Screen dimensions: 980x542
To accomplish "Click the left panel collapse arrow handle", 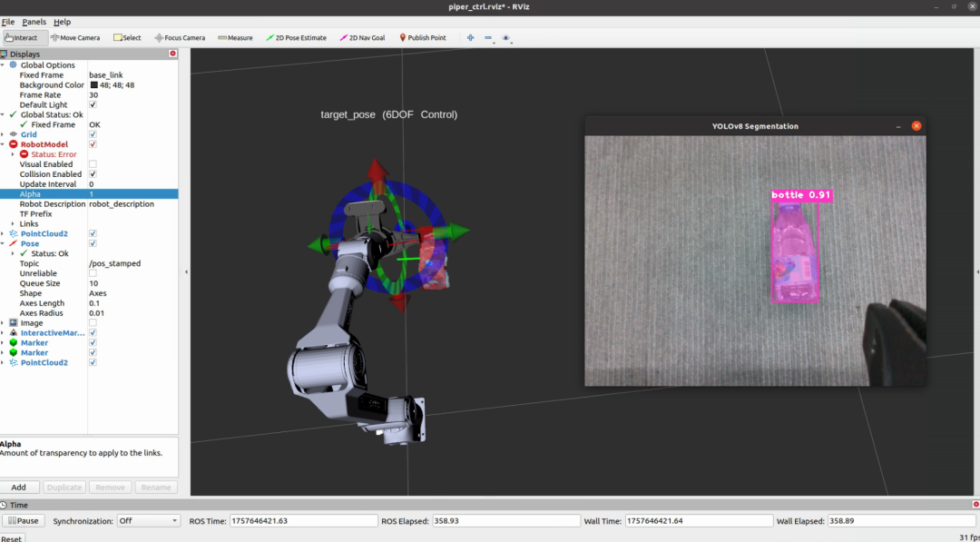I will (x=186, y=272).
